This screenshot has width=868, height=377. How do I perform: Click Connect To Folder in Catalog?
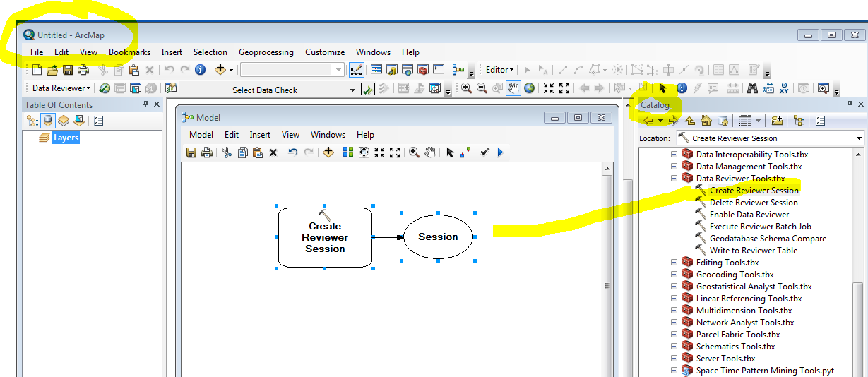tap(777, 121)
